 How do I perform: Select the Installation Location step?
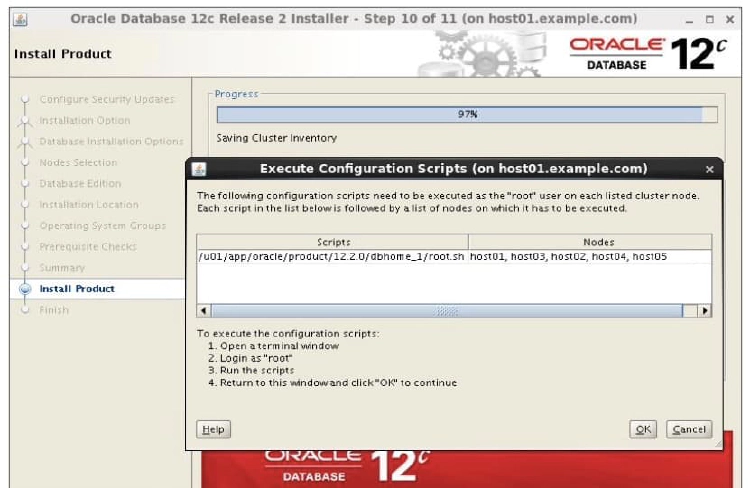(x=89, y=204)
